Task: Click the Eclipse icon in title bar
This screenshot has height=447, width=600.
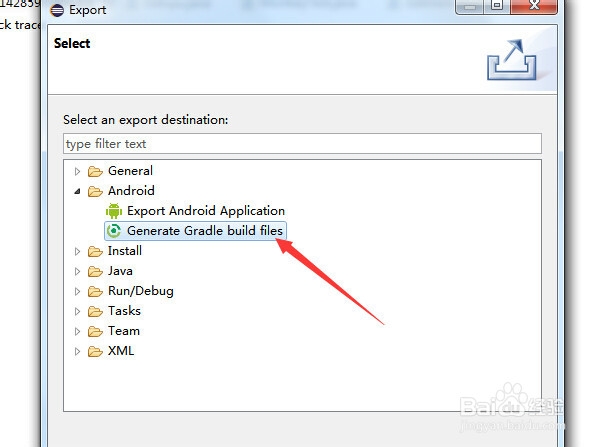Action: click(x=57, y=10)
